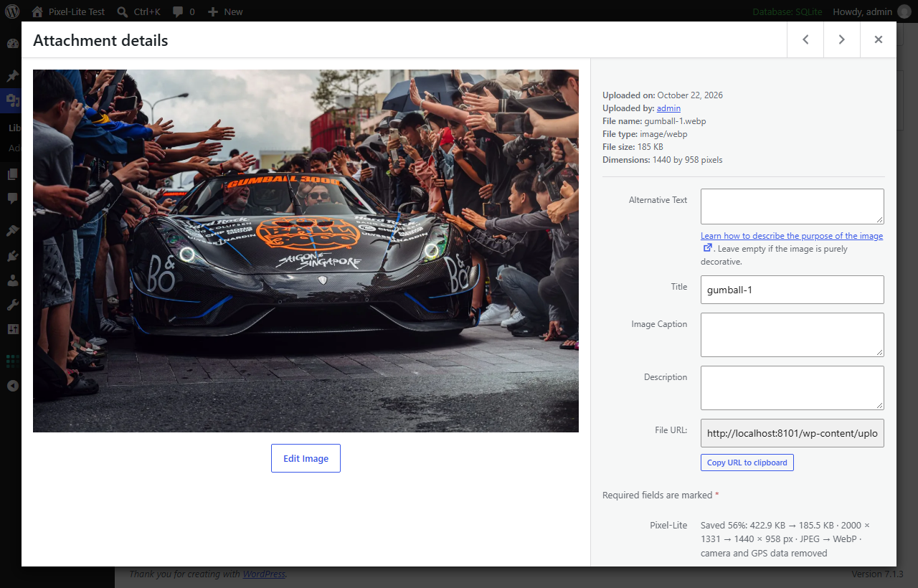Open the green dotted-grid plugin sidebar icon
The image size is (918, 588).
(12, 361)
